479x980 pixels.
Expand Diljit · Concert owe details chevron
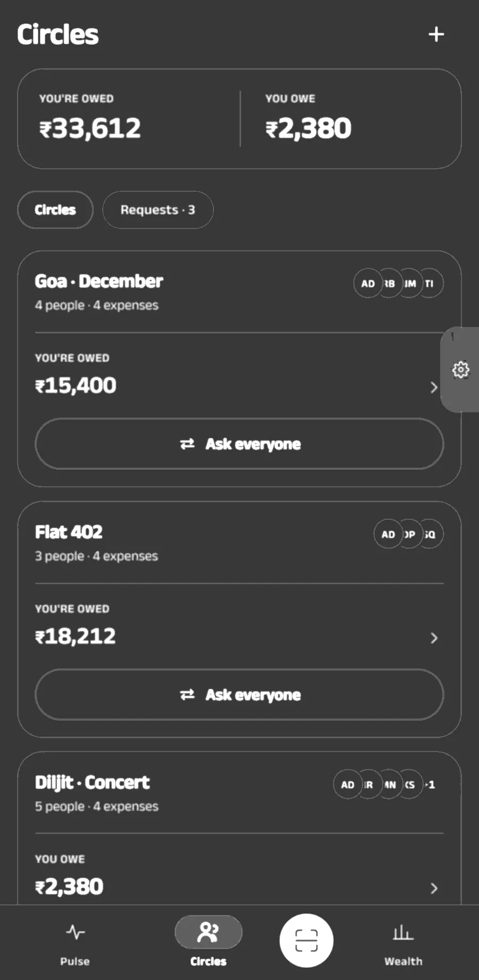(x=434, y=888)
